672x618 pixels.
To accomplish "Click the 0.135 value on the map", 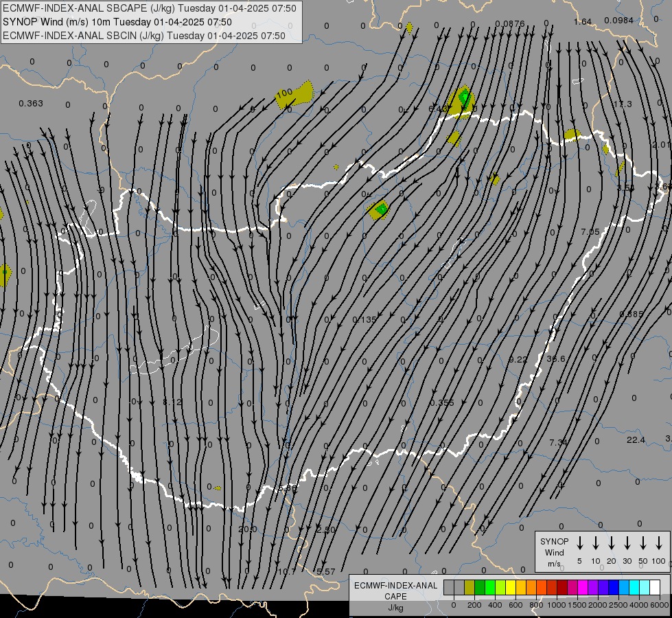I will (x=364, y=319).
